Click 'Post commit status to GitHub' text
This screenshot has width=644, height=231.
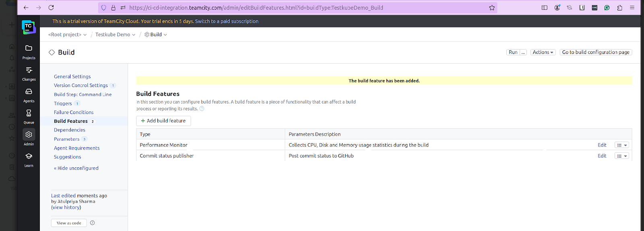pyautogui.click(x=321, y=156)
